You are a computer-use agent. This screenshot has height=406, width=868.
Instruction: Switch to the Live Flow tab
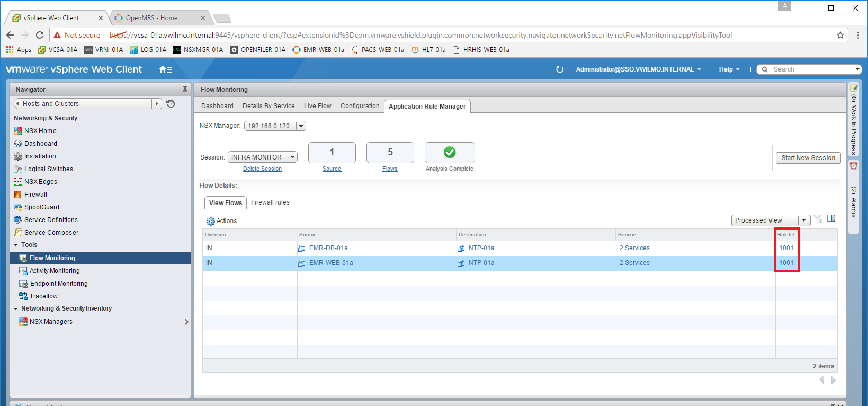pyautogui.click(x=318, y=106)
